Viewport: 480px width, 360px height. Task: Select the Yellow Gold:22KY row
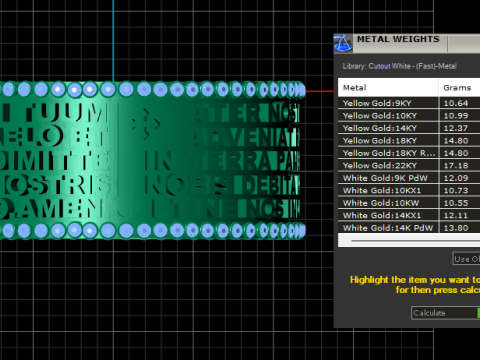coord(409,165)
